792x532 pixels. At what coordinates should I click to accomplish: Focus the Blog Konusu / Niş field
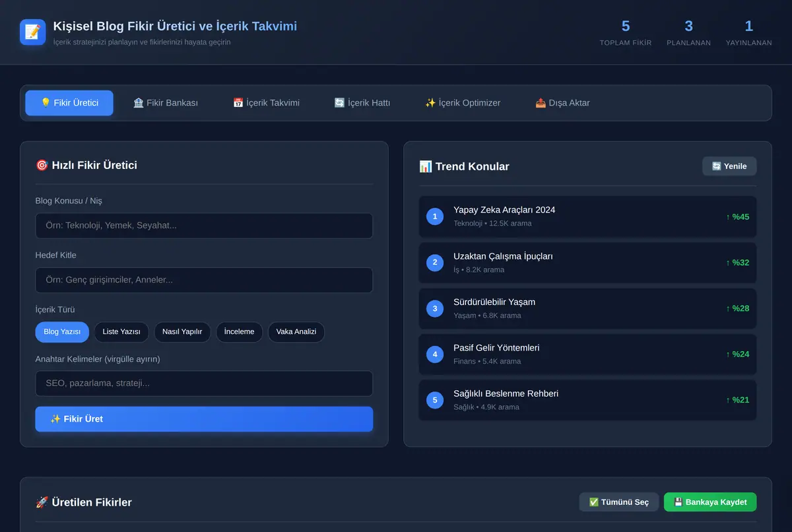[x=204, y=226]
